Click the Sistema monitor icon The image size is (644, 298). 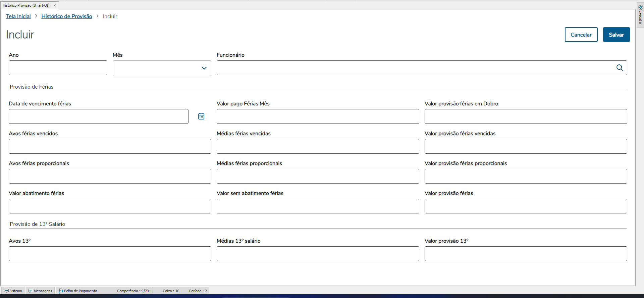[6, 291]
